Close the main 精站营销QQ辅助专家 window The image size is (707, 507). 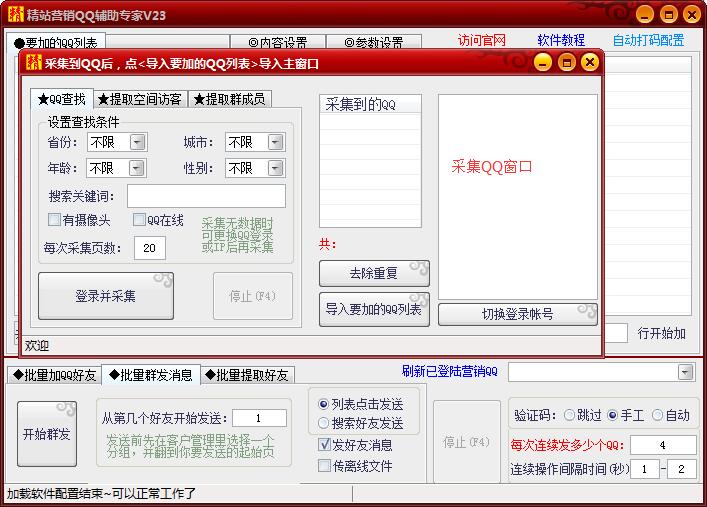coord(692,14)
